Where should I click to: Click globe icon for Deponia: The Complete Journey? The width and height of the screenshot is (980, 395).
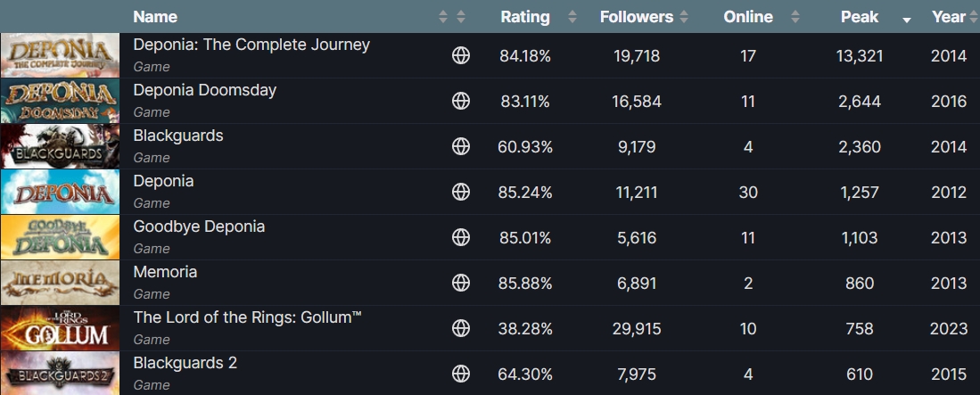460,56
